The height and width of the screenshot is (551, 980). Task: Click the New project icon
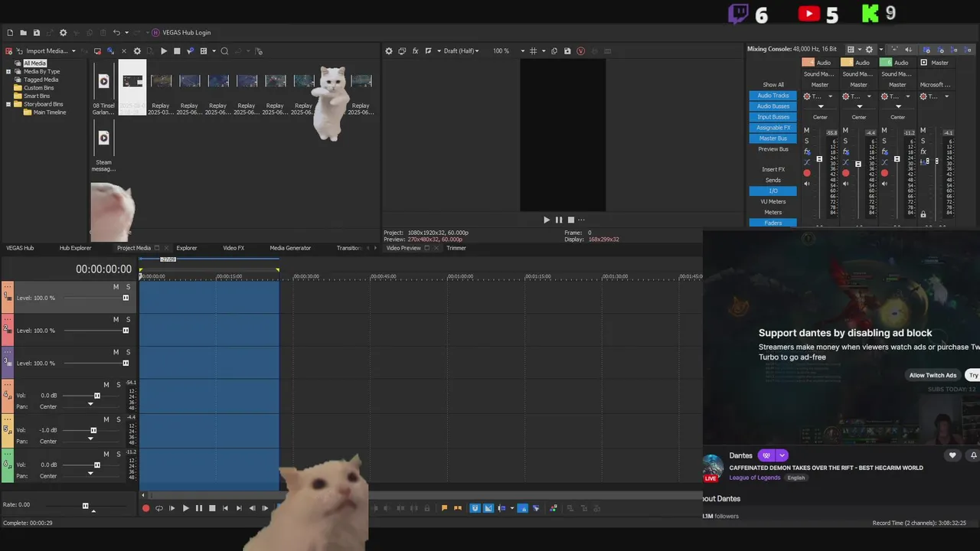tap(10, 33)
